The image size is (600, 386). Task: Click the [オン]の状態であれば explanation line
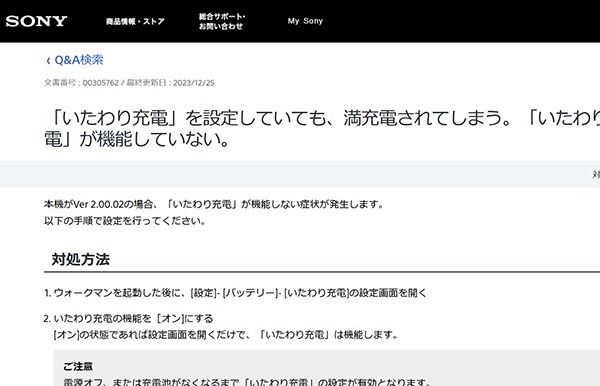pos(226,335)
